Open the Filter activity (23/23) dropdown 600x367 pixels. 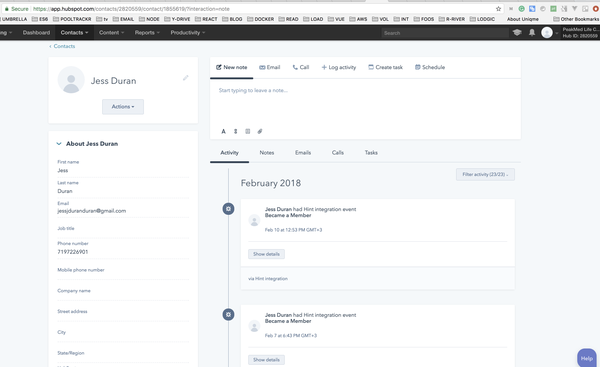pos(485,175)
